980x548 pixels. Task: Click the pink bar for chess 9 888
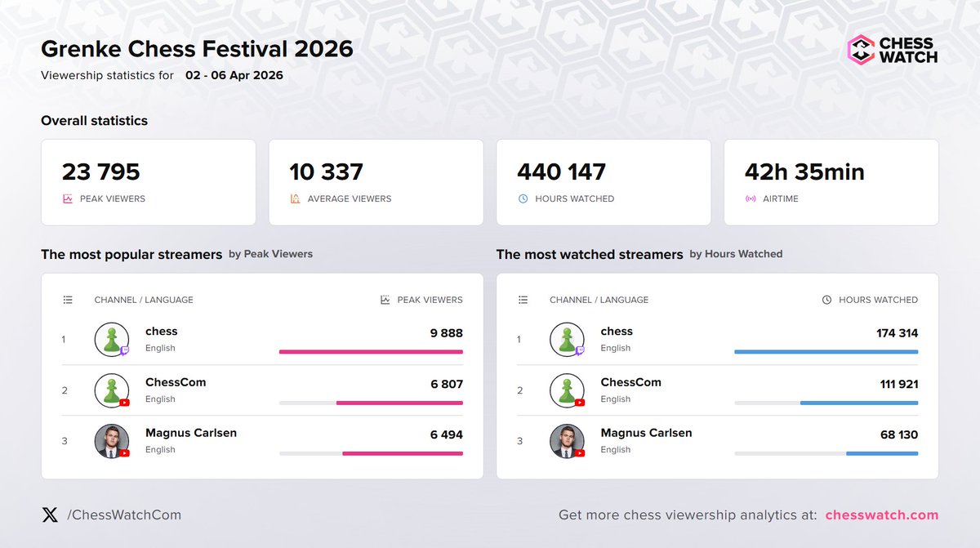[371, 352]
